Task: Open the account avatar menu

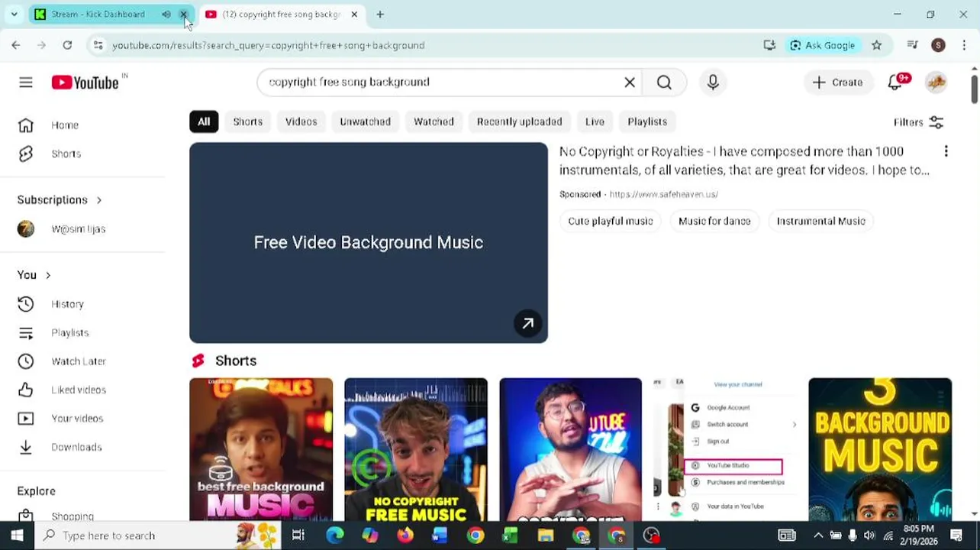Action: point(936,82)
